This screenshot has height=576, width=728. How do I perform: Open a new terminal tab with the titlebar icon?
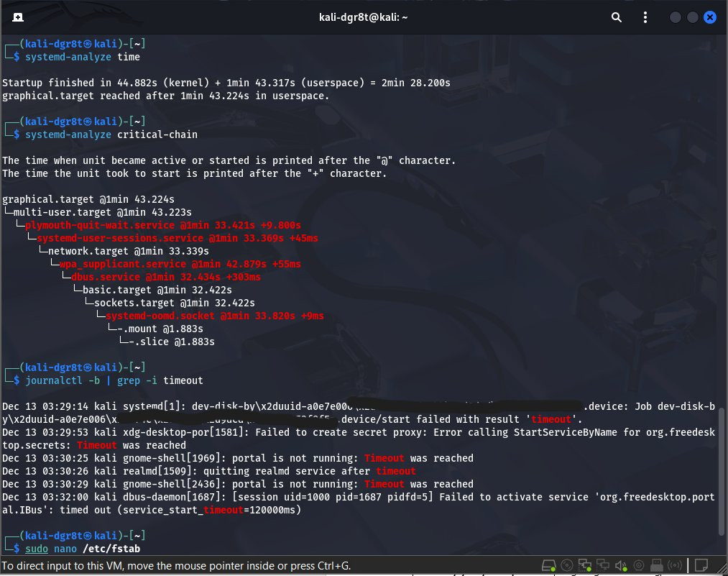(x=18, y=18)
